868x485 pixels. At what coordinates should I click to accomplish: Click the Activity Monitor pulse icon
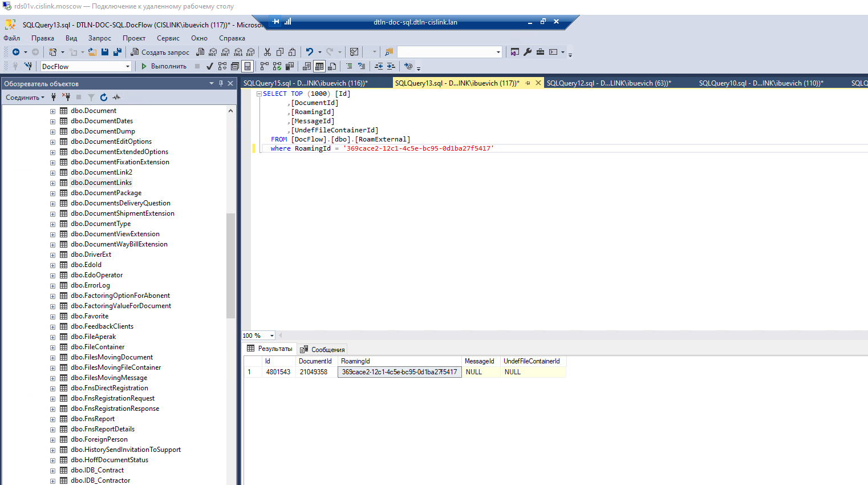pyautogui.click(x=116, y=97)
